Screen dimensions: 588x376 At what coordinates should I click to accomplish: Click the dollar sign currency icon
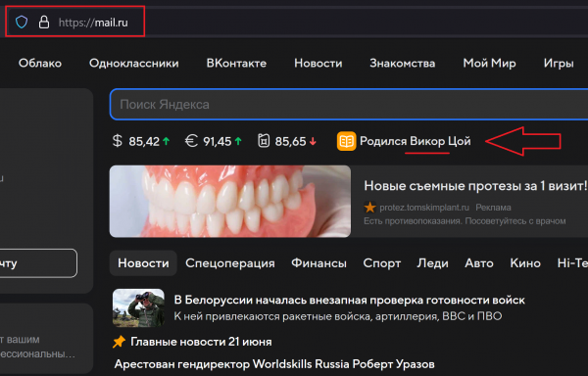[x=118, y=141]
